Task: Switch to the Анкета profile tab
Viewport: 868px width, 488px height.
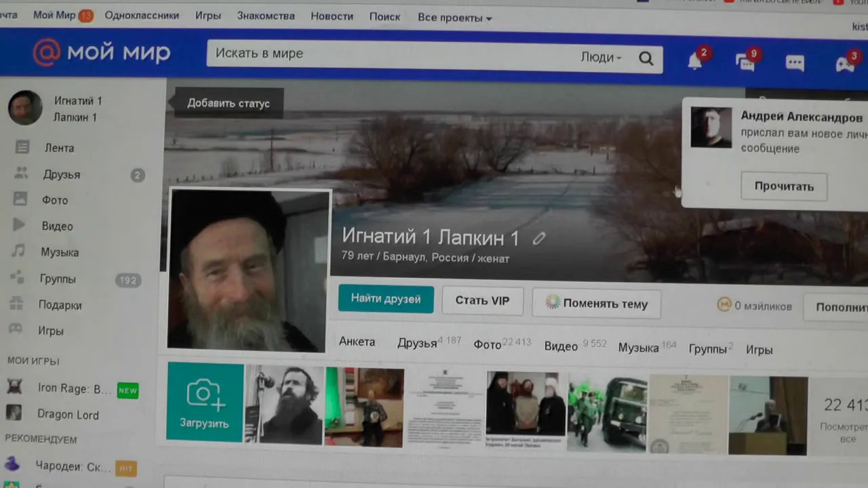Action: [x=357, y=342]
